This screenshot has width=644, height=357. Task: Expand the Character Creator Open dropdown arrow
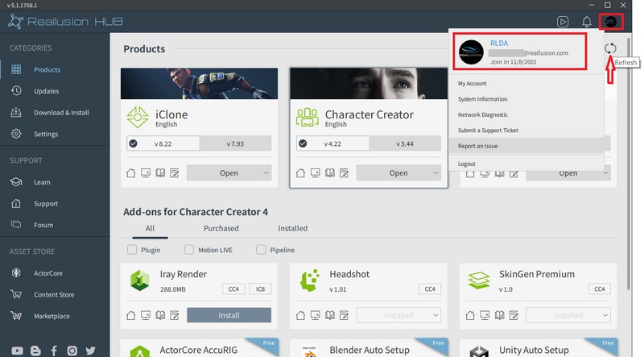tap(436, 173)
